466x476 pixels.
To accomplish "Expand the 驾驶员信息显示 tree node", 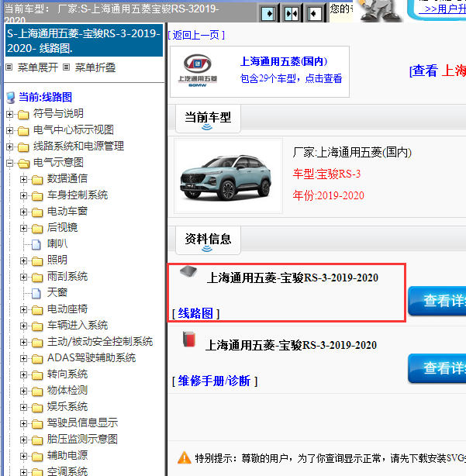I will [24, 423].
